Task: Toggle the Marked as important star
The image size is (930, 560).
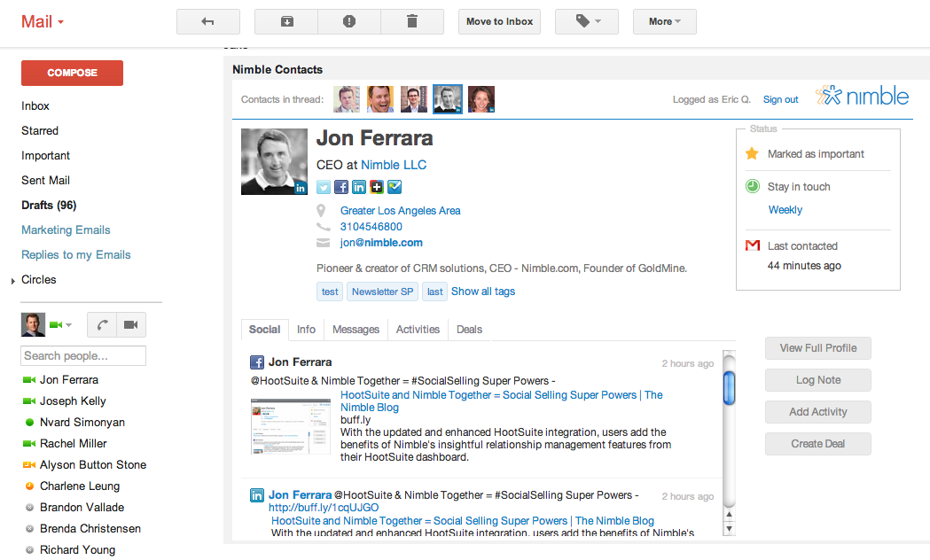Action: pos(752,154)
